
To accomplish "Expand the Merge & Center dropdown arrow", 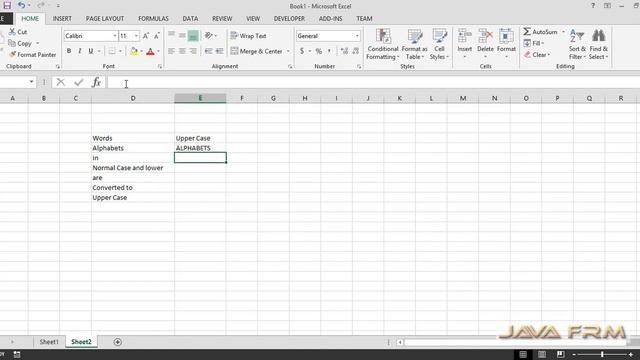I will (x=288, y=51).
